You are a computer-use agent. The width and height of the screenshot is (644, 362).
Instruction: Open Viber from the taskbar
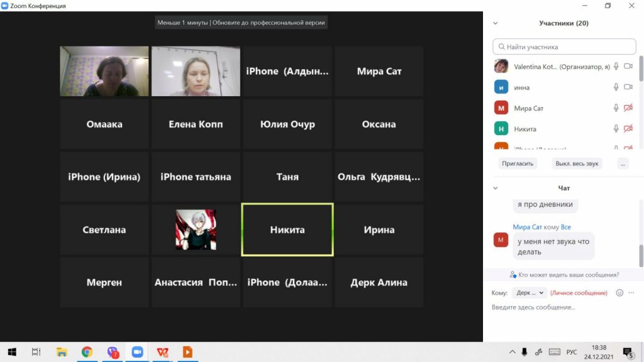(x=113, y=352)
